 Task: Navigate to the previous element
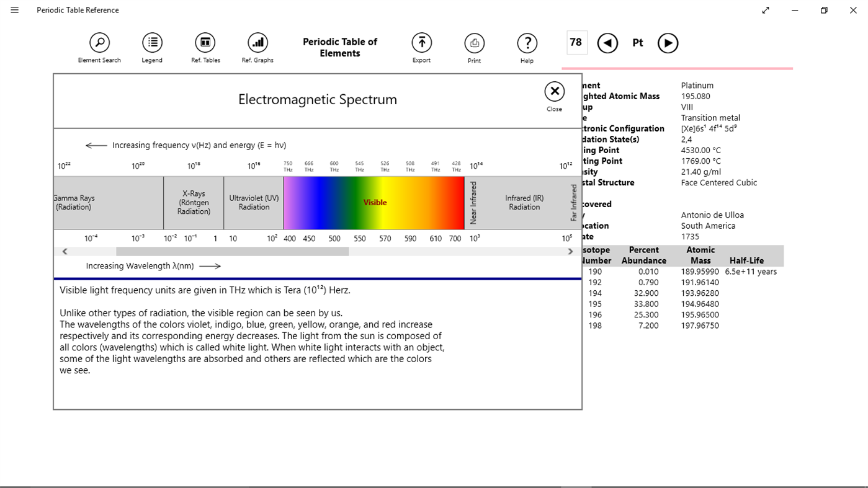(608, 43)
